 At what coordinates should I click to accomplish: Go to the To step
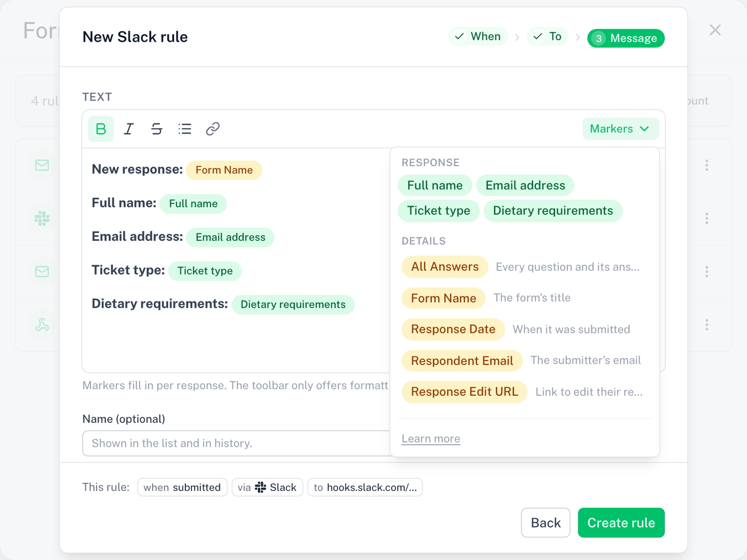[548, 36]
